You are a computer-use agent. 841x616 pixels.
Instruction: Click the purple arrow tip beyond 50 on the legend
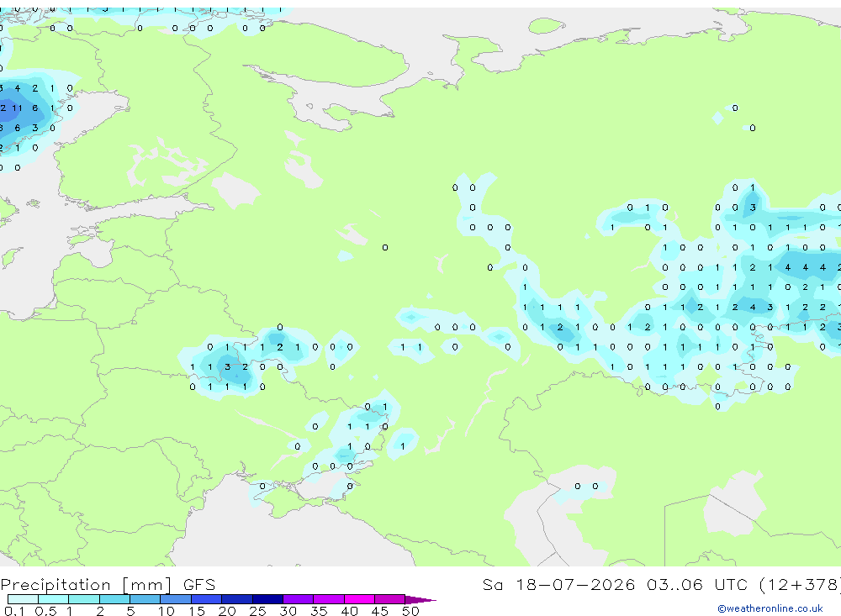click(420, 599)
